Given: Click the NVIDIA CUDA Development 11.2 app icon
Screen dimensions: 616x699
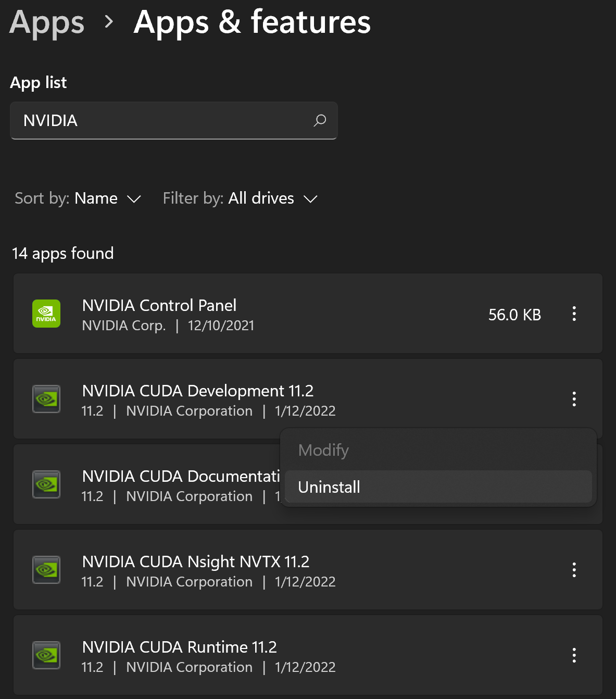Looking at the screenshot, I should (46, 399).
